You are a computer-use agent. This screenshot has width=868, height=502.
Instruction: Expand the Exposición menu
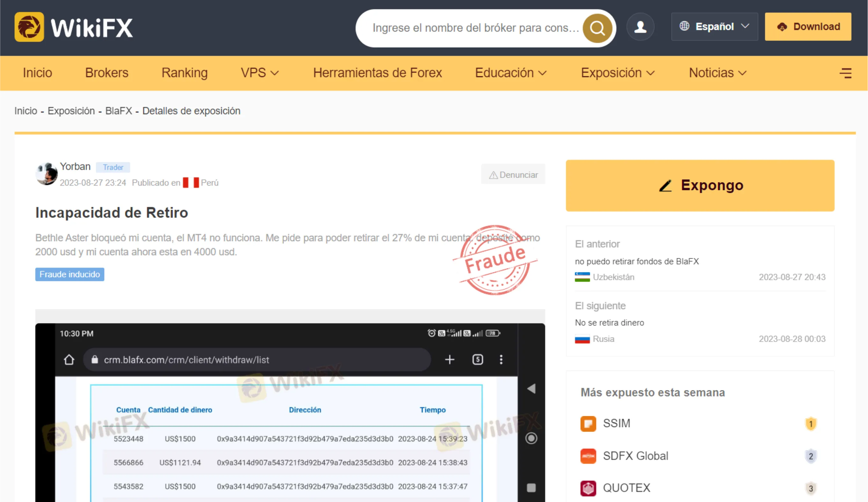(618, 73)
